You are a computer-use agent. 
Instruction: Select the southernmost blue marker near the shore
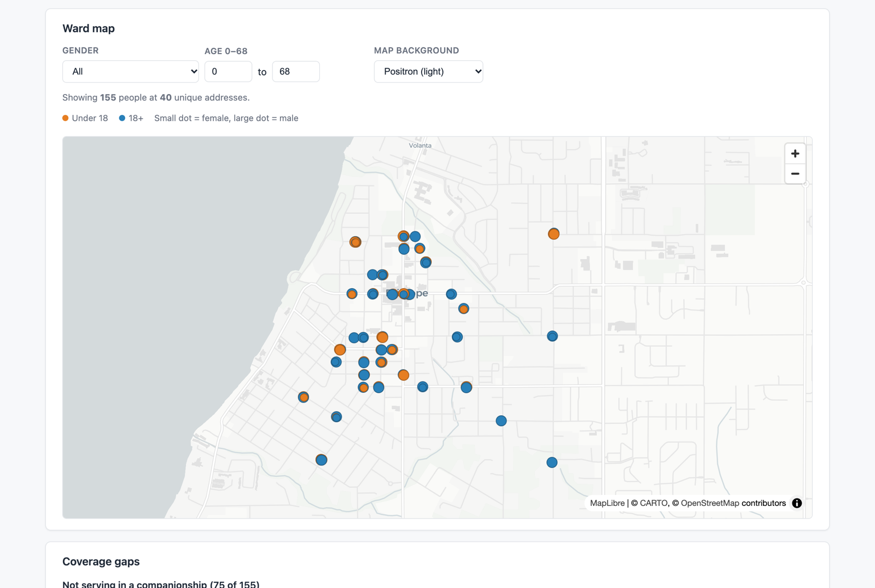coord(322,460)
